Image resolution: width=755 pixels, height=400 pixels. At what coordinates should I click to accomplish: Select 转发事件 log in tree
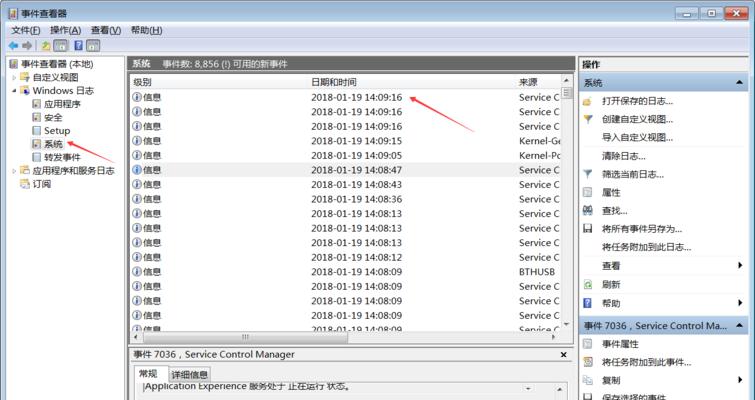click(62, 157)
